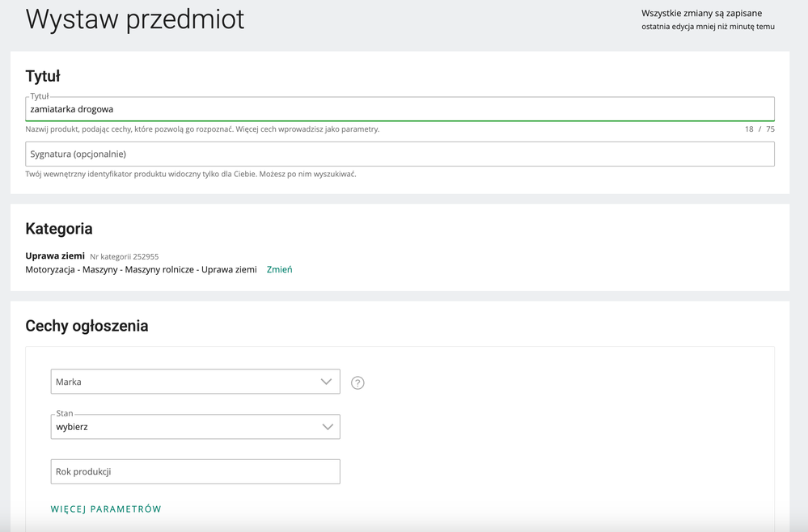Click the 'Cechy ogłoszenia' section header
808x532 pixels.
(x=86, y=326)
